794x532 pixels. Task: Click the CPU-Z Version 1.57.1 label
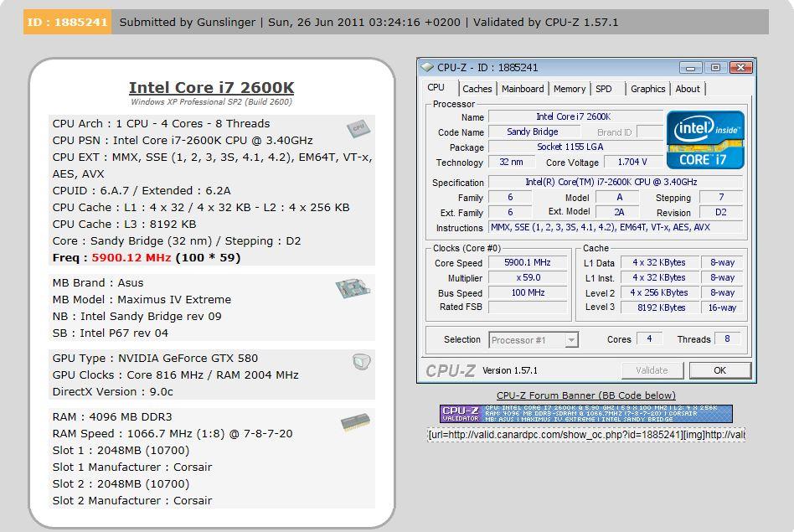[x=510, y=370]
